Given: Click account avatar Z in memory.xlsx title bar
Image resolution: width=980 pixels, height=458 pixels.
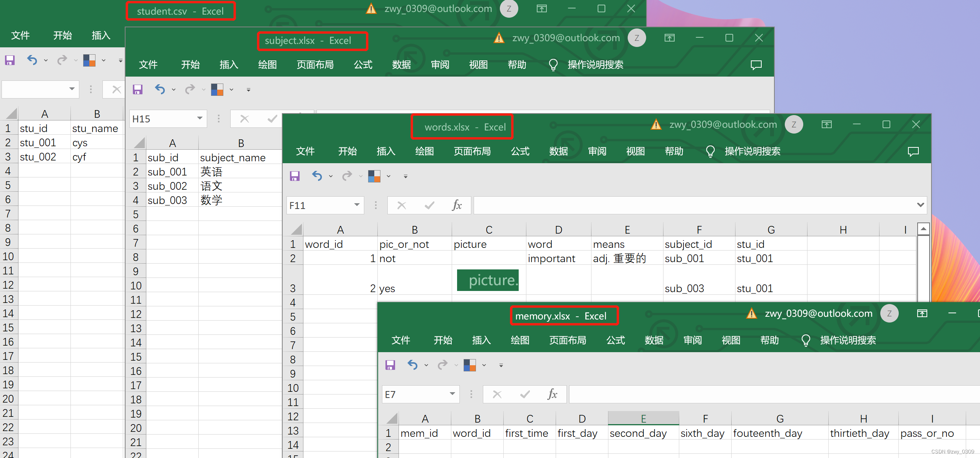Looking at the screenshot, I should pos(890,313).
